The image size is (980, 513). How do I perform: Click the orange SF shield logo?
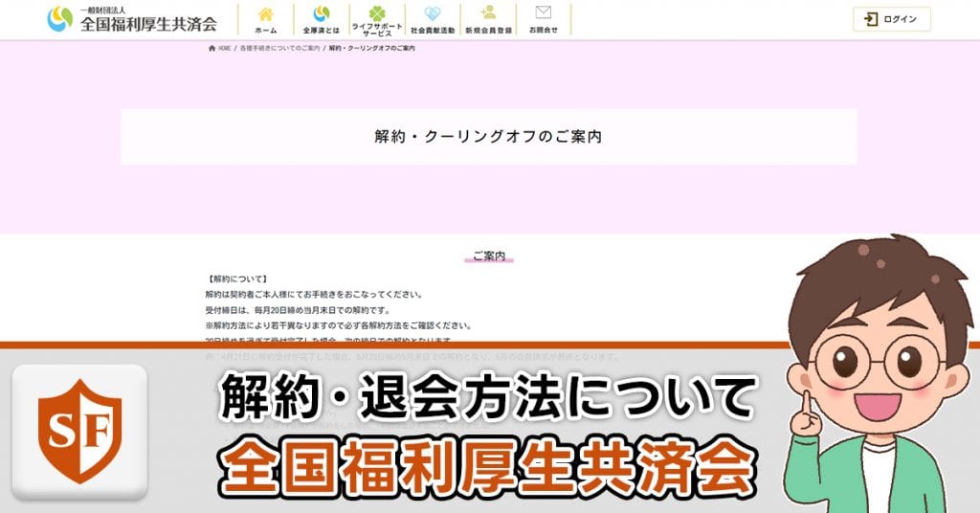tap(80, 432)
